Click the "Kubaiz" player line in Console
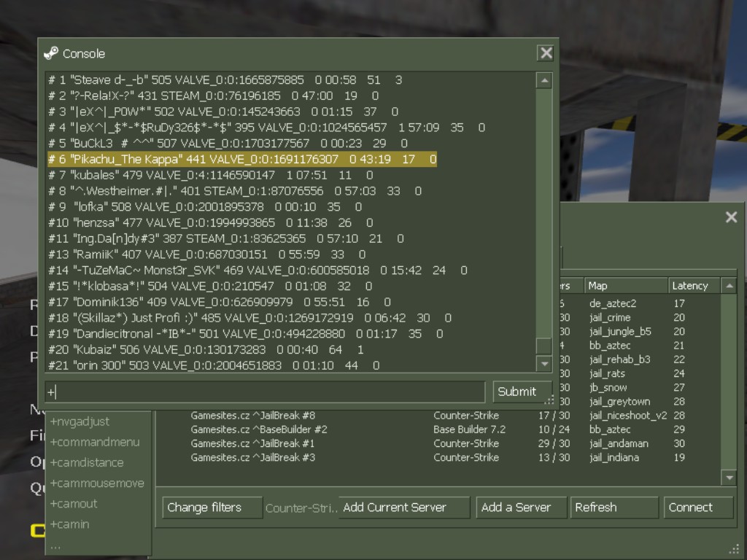This screenshot has width=747, height=560. click(206, 349)
